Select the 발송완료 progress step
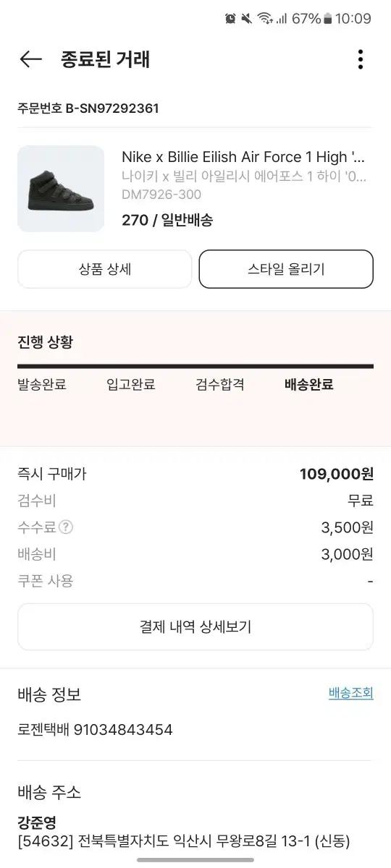 (x=42, y=385)
